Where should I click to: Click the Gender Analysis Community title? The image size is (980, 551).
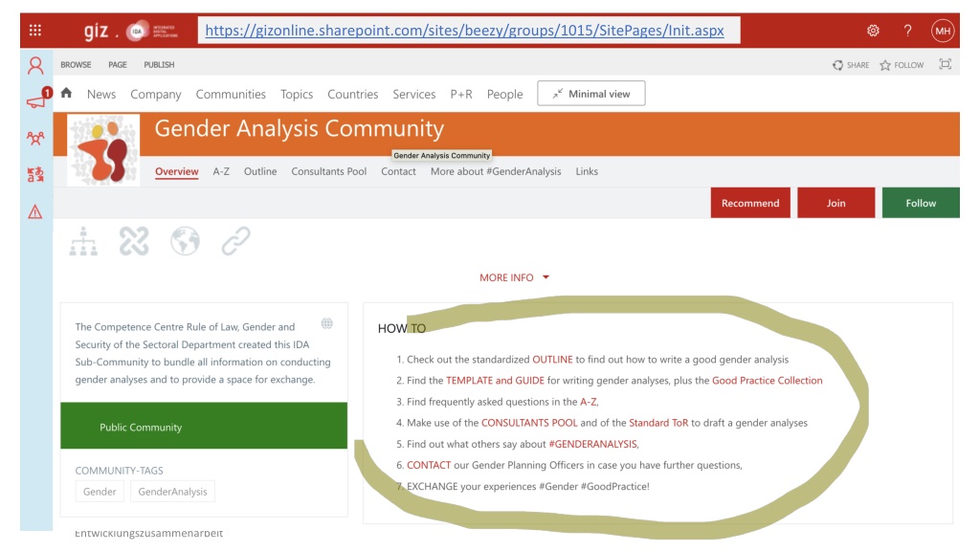pyautogui.click(x=300, y=129)
